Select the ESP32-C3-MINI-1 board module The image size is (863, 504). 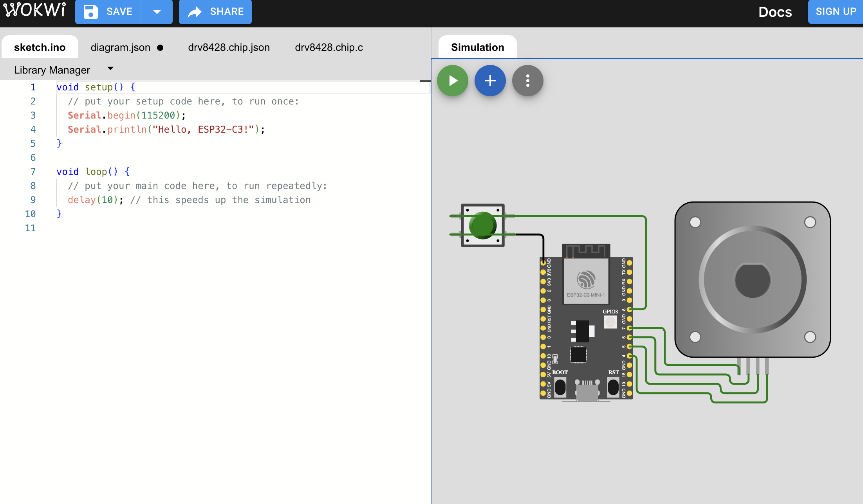click(x=586, y=281)
